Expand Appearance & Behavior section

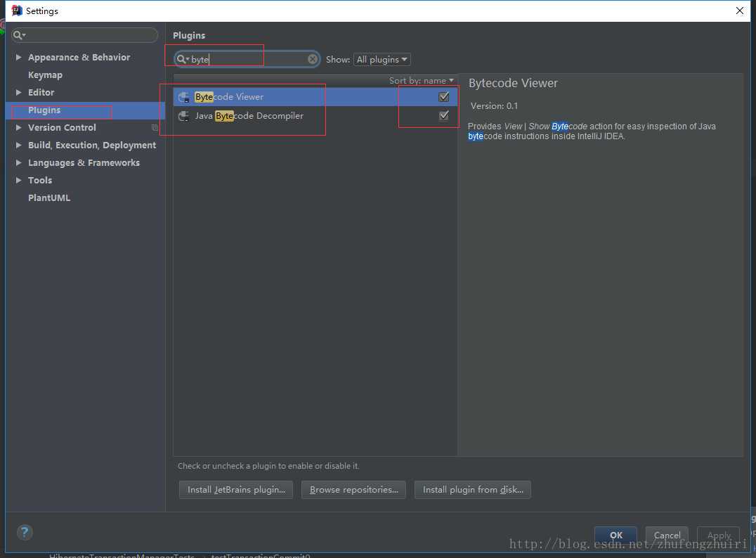18,57
